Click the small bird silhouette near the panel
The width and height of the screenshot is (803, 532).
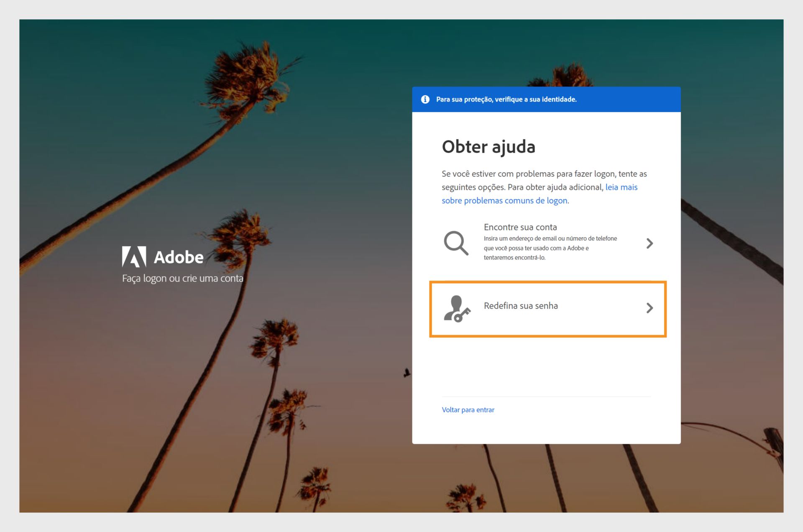click(x=407, y=373)
